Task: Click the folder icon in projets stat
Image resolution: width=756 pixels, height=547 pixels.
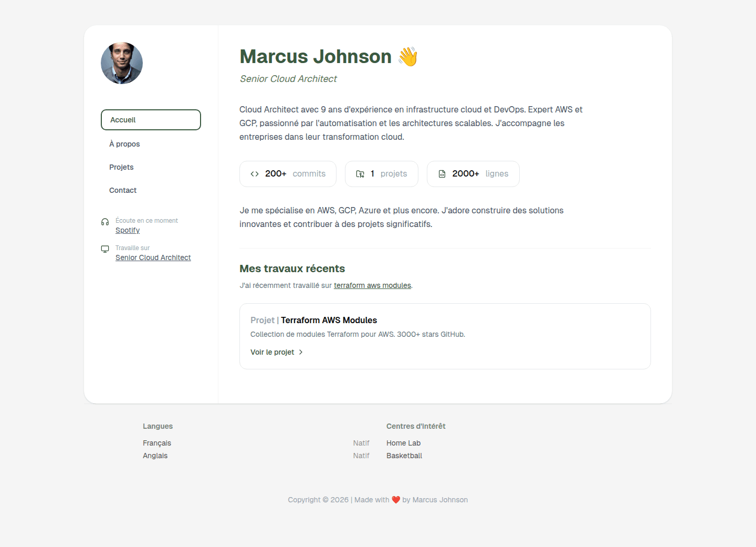Action: pyautogui.click(x=360, y=174)
